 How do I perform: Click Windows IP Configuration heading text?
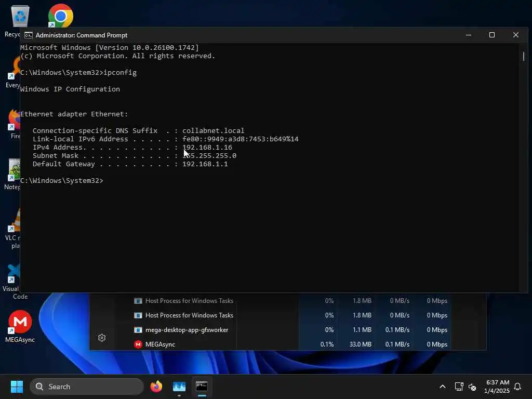coord(70,89)
